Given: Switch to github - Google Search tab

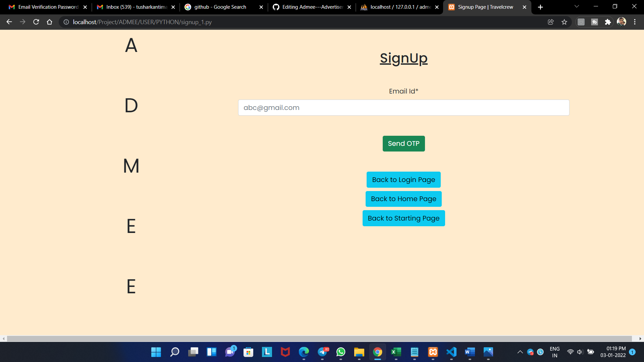Looking at the screenshot, I should (x=224, y=7).
